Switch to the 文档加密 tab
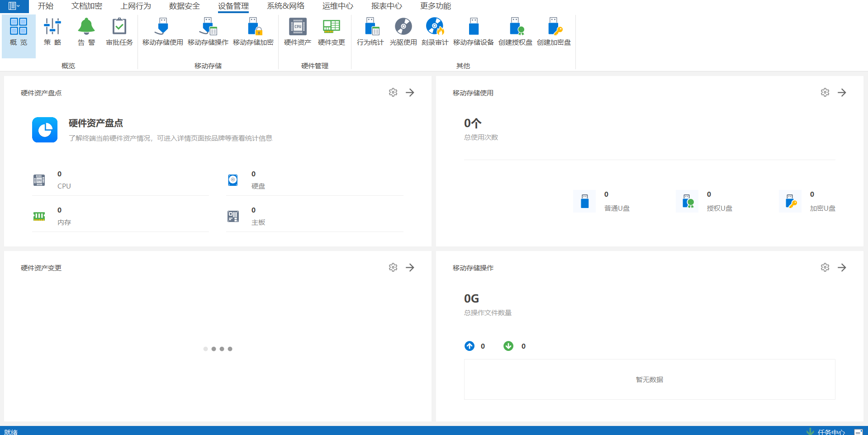This screenshot has width=868, height=435. [87, 6]
